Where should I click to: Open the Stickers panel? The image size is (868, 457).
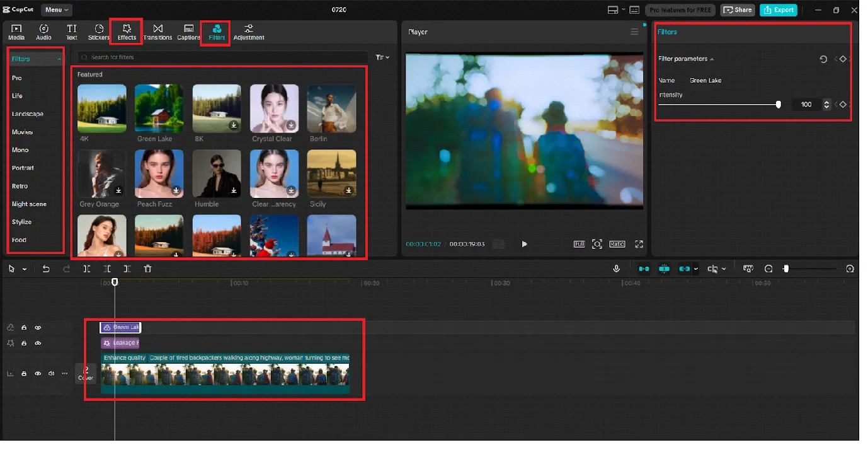[98, 32]
